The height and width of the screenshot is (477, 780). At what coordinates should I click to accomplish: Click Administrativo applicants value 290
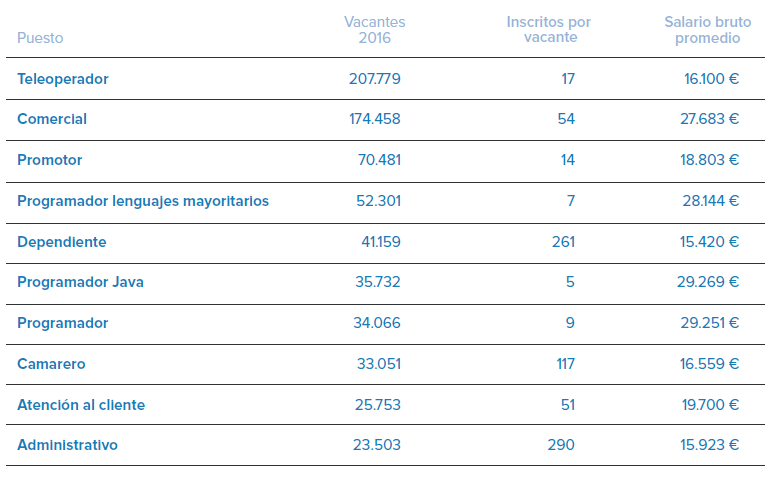pyautogui.click(x=561, y=445)
